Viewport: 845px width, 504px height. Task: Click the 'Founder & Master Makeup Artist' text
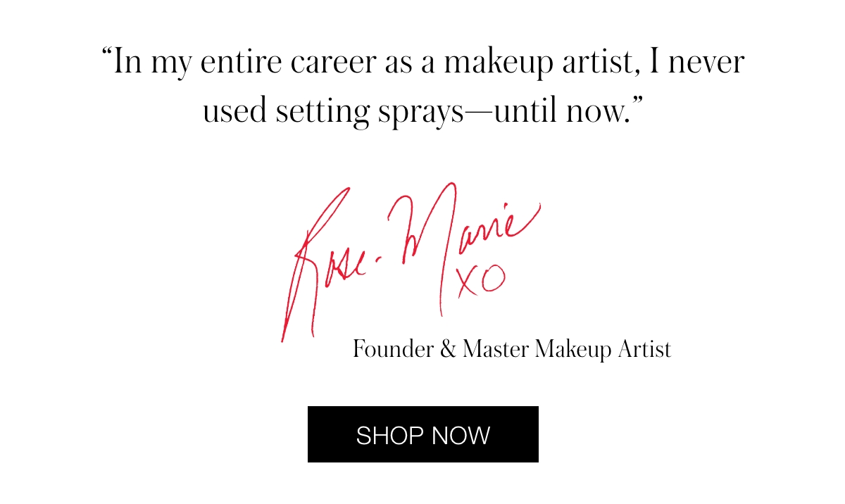(512, 348)
